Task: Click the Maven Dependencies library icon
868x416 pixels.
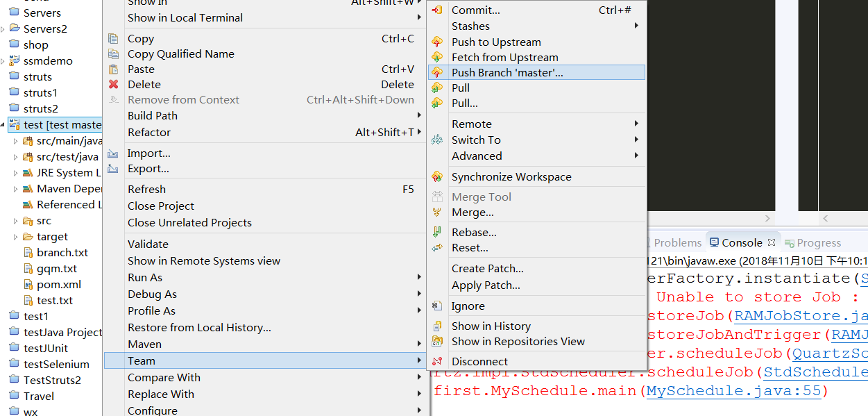Action: click(28, 189)
